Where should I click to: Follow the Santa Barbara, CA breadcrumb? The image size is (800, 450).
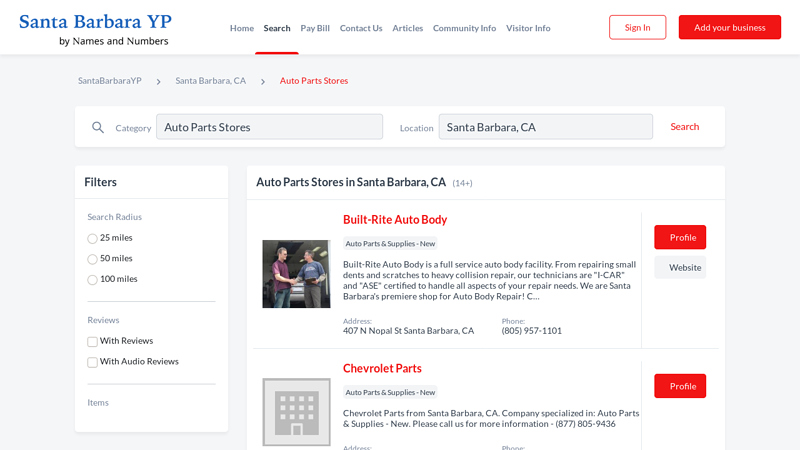[211, 81]
